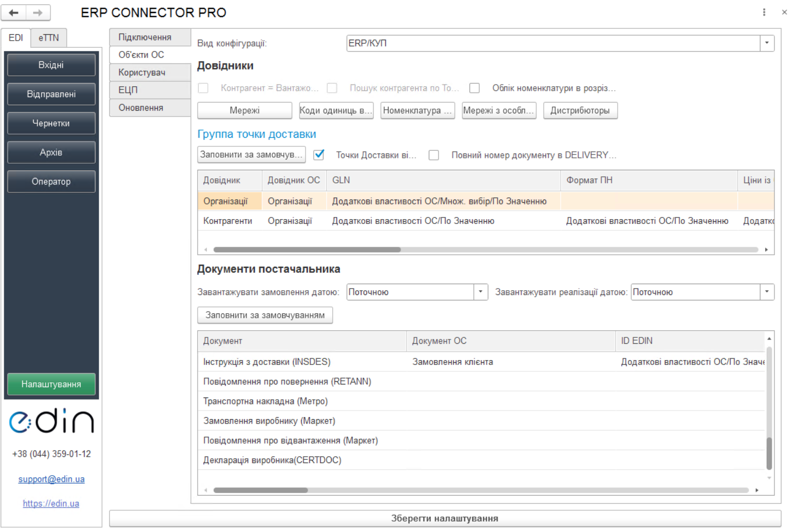Image resolution: width=794 pixels, height=532 pixels.
Task: Click the edin logo
Action: click(x=52, y=421)
